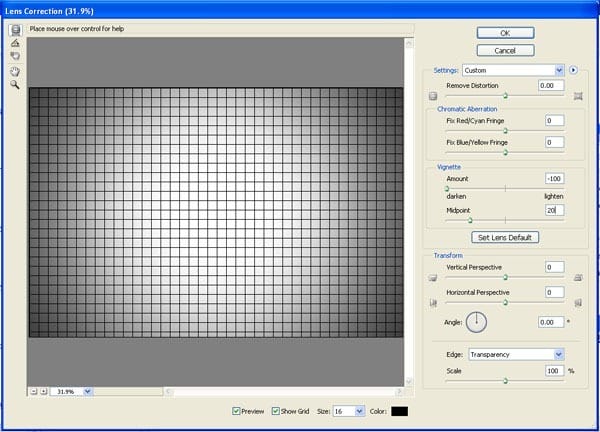Click the zoom in plus button

[x=44, y=391]
